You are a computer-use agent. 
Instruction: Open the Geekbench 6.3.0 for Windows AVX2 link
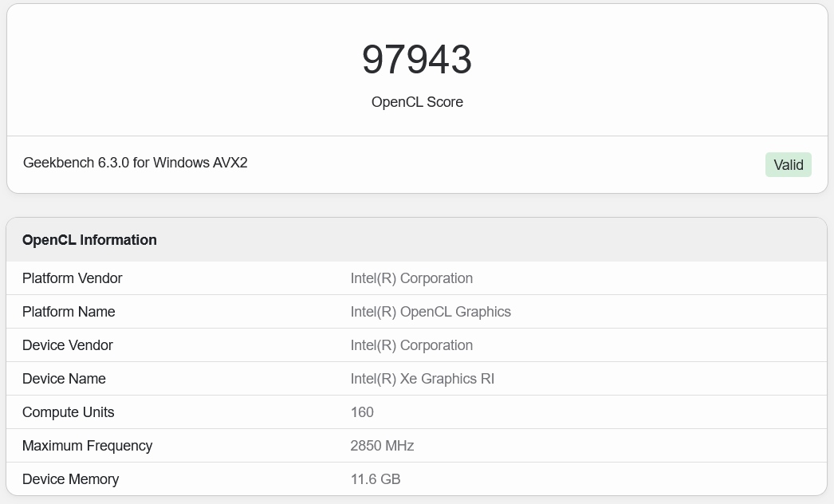click(x=135, y=163)
